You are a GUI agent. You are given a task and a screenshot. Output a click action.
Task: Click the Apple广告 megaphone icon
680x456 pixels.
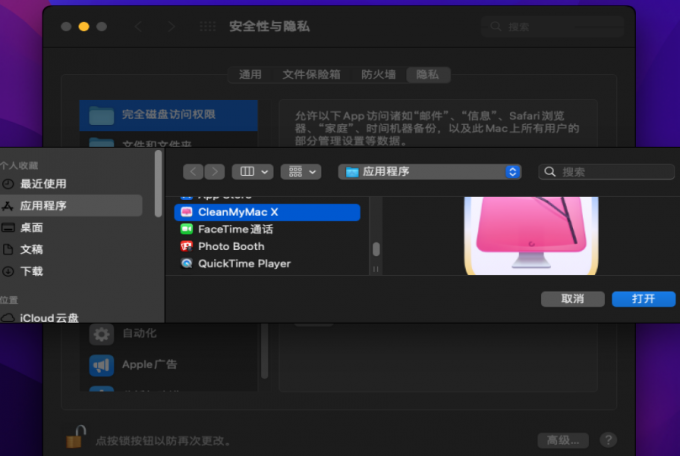coord(101,365)
